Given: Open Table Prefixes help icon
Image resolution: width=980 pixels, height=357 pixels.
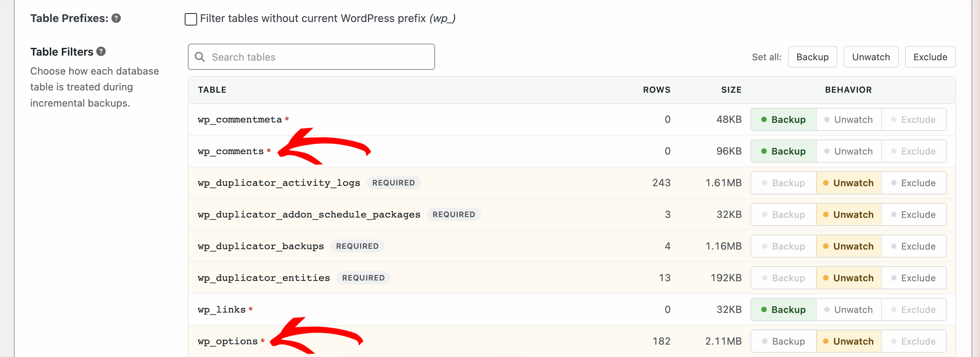Looking at the screenshot, I should [116, 18].
